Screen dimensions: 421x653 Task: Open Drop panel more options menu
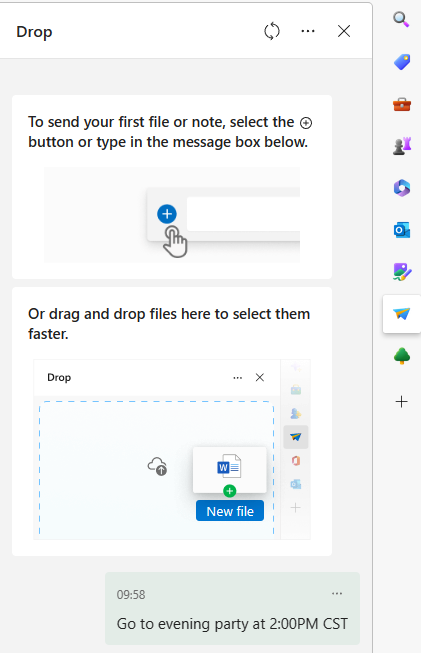click(x=308, y=31)
